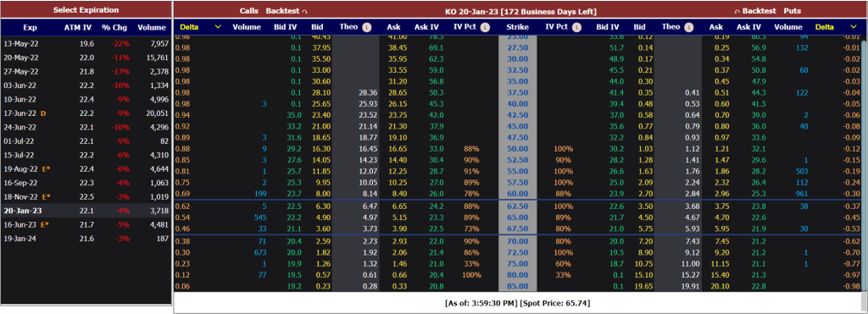Sort by Strike column header

click(x=518, y=27)
